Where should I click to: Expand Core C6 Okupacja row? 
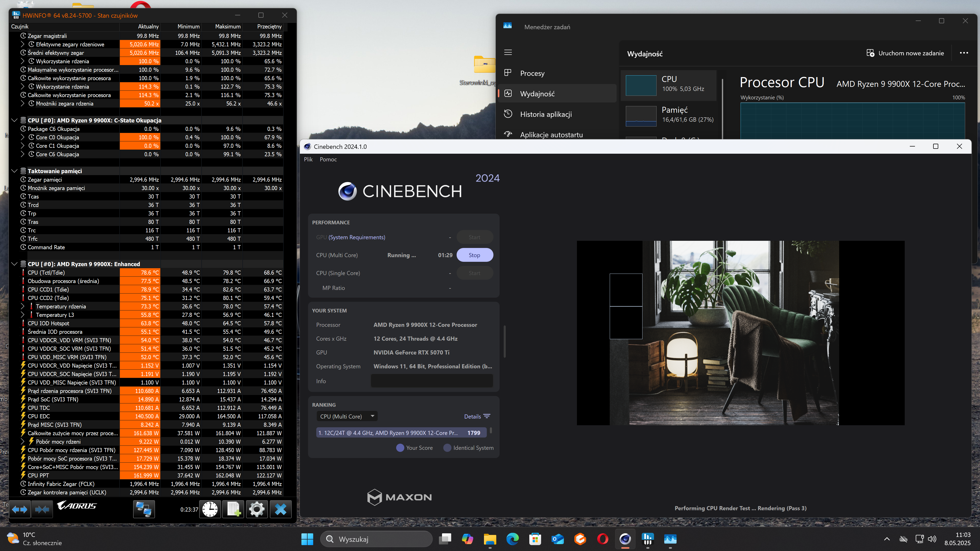[x=23, y=154]
